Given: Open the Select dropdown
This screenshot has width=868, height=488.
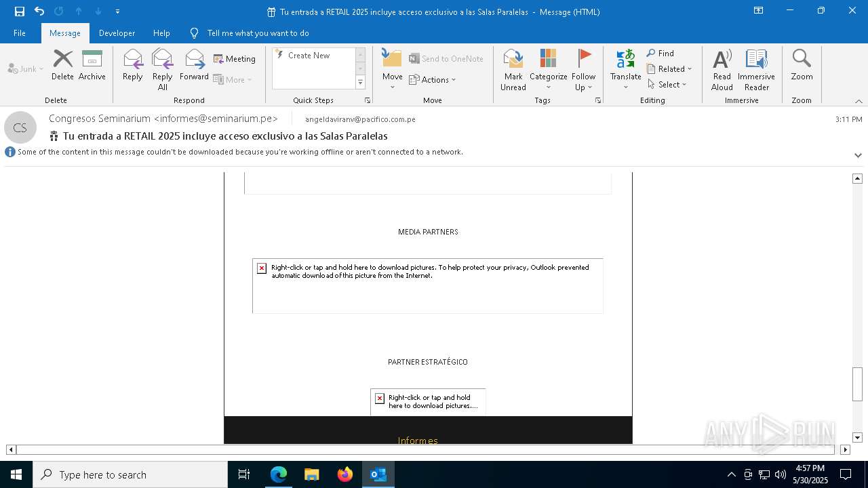Looking at the screenshot, I should [667, 85].
